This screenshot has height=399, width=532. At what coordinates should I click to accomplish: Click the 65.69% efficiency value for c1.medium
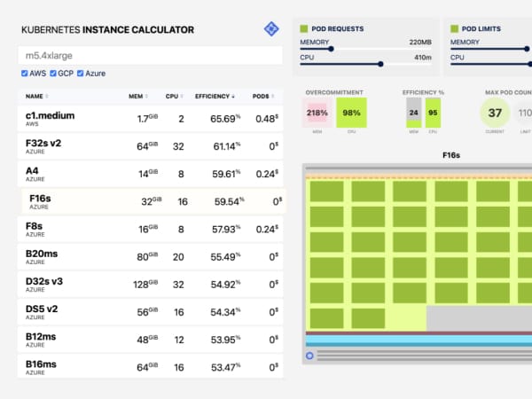[x=225, y=119]
